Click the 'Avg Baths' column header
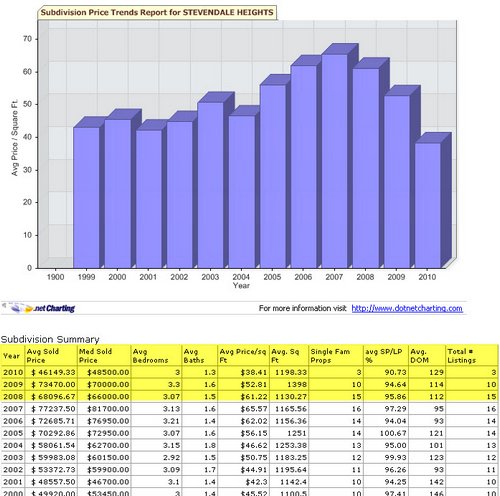Viewport: 500px width, 496px height. (199, 356)
